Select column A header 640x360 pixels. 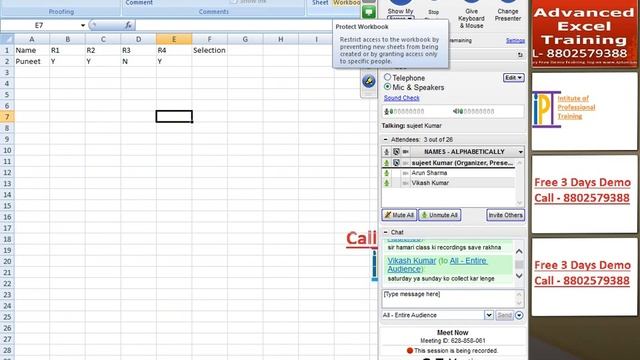pos(32,39)
